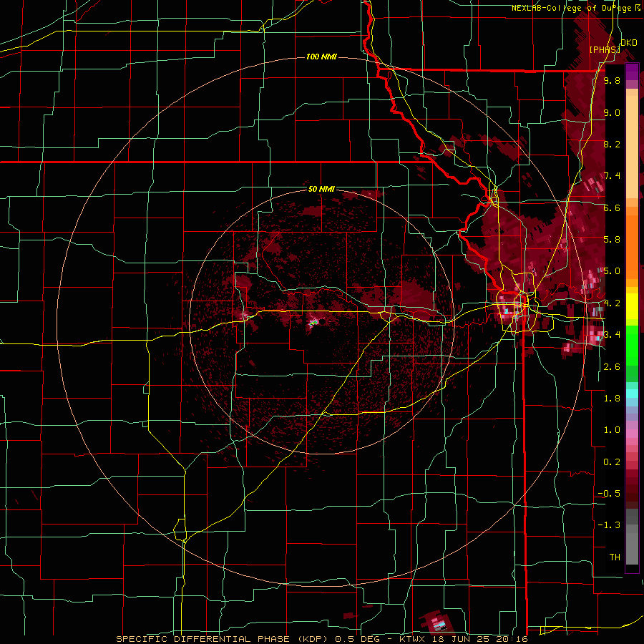
Task: Click the purple top segment of color bar
Action: pos(632,72)
